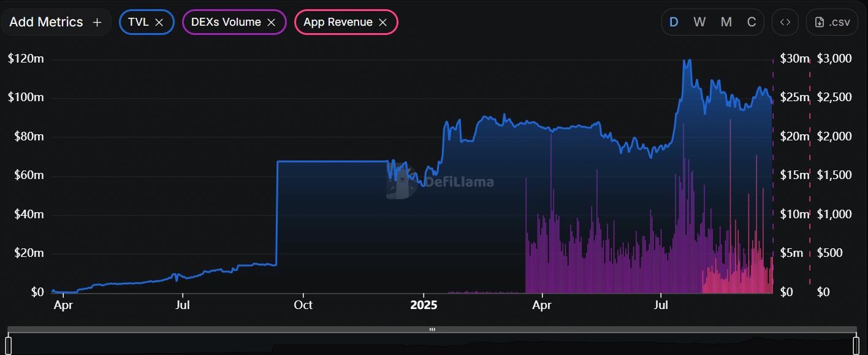
Task: Open the embed code icon
Action: (785, 22)
